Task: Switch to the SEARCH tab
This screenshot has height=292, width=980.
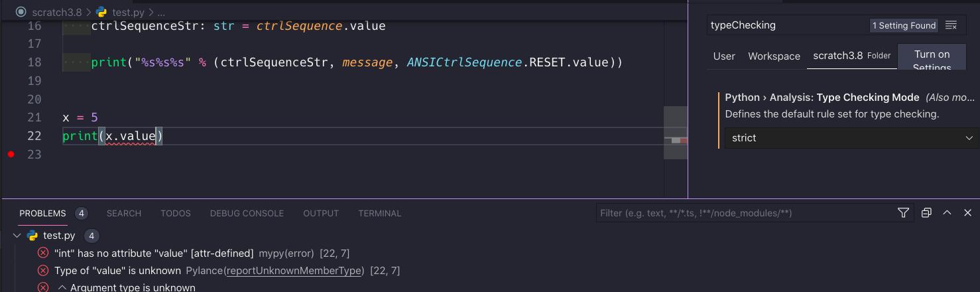Action: (124, 213)
